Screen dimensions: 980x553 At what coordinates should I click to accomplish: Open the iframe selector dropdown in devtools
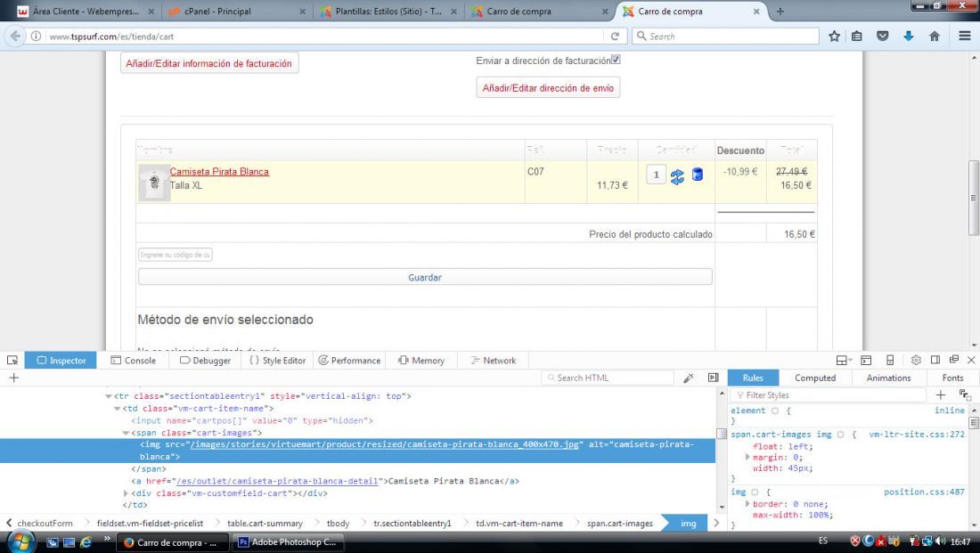click(844, 361)
